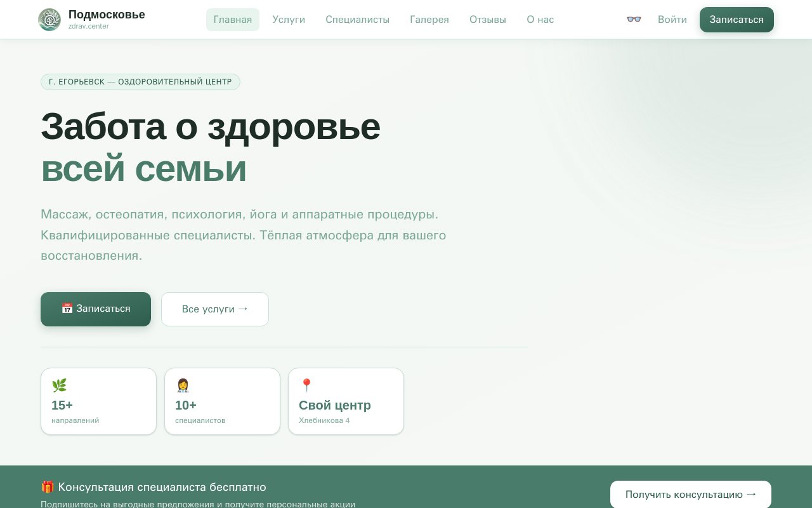Navigate to Отзывы

(488, 20)
